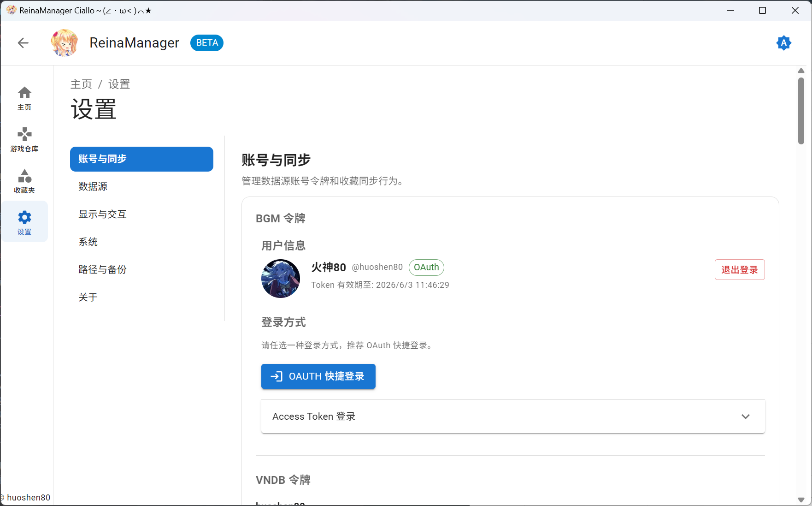The height and width of the screenshot is (506, 812).
Task: Click the ReinaManager mascot logo
Action: pos(65,43)
